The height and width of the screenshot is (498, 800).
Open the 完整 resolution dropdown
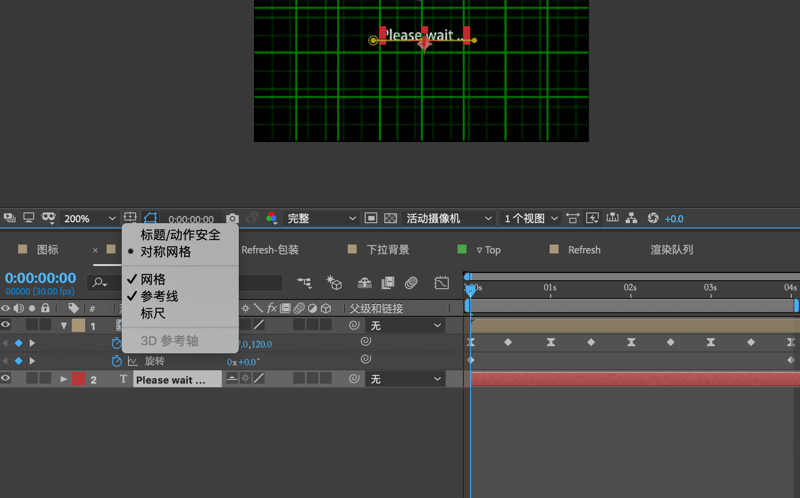click(x=321, y=218)
